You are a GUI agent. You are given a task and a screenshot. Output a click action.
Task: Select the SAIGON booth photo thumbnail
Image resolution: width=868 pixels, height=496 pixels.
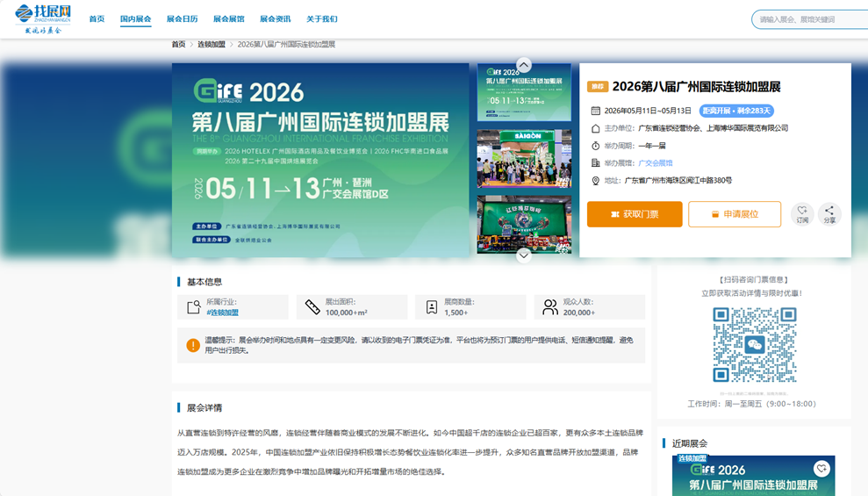pyautogui.click(x=524, y=159)
